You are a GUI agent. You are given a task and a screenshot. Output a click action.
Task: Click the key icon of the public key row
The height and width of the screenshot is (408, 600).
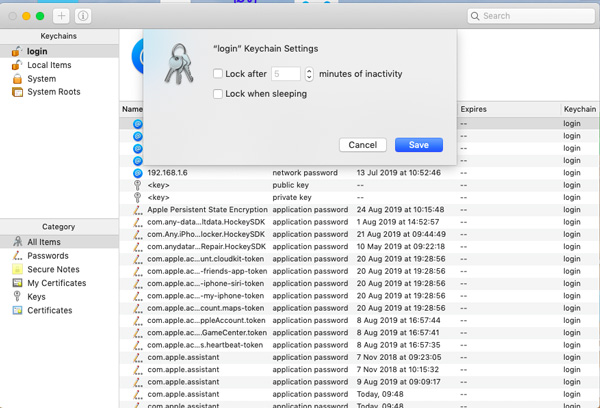pos(138,185)
